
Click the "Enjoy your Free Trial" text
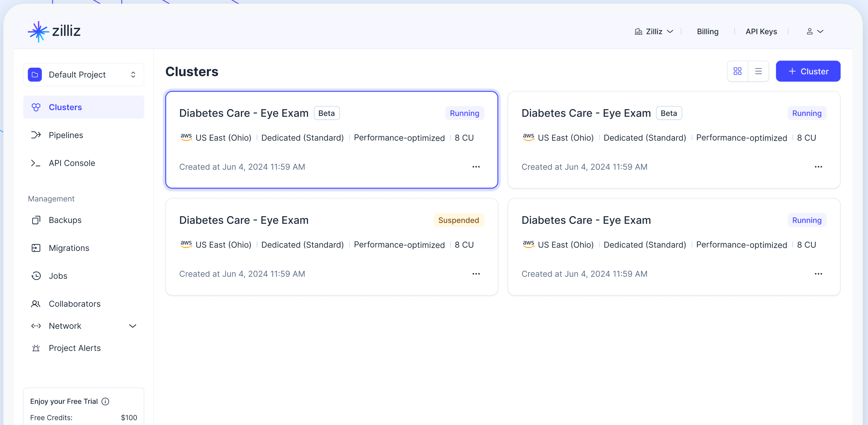click(64, 401)
